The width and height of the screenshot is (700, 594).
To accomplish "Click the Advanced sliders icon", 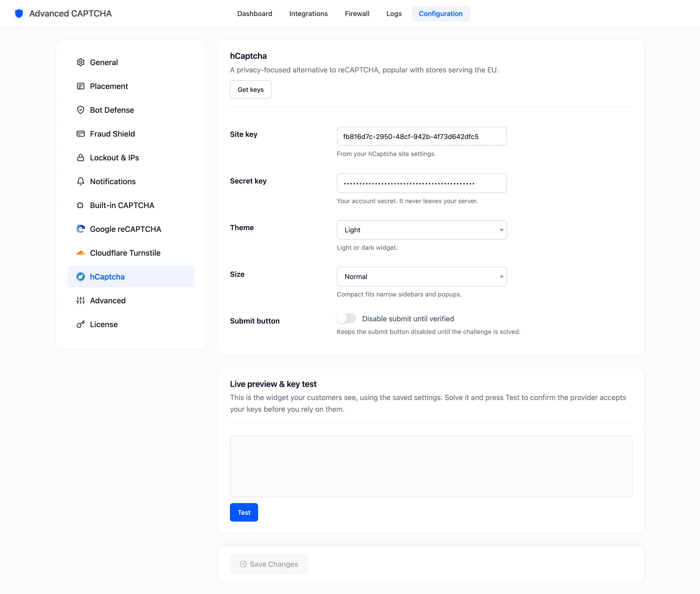I will [x=80, y=300].
